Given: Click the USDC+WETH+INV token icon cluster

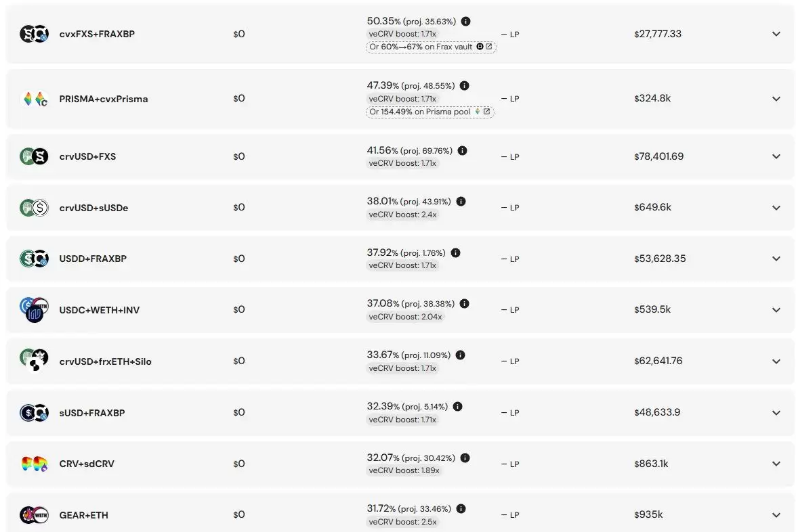Looking at the screenshot, I should coord(34,310).
